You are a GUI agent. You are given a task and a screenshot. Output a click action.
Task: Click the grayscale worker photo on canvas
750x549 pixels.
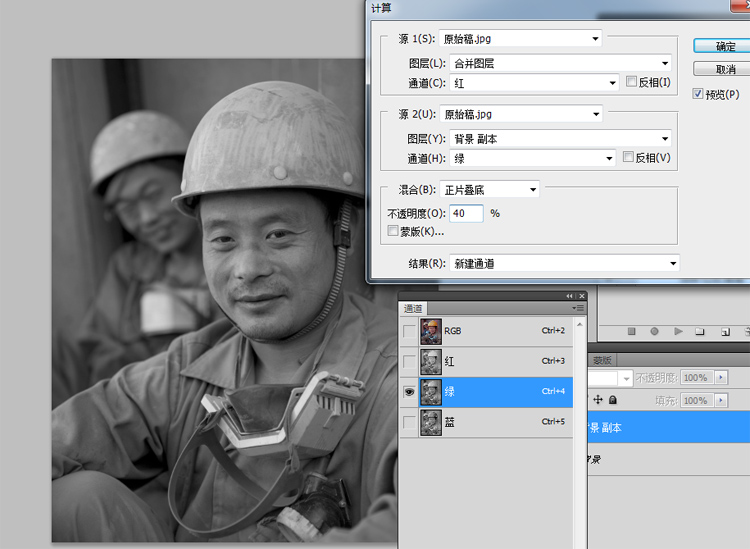224,300
